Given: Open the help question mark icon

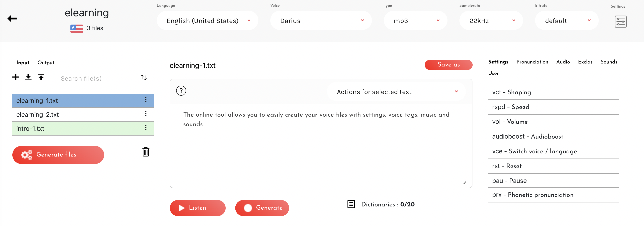Looking at the screenshot, I should [181, 91].
